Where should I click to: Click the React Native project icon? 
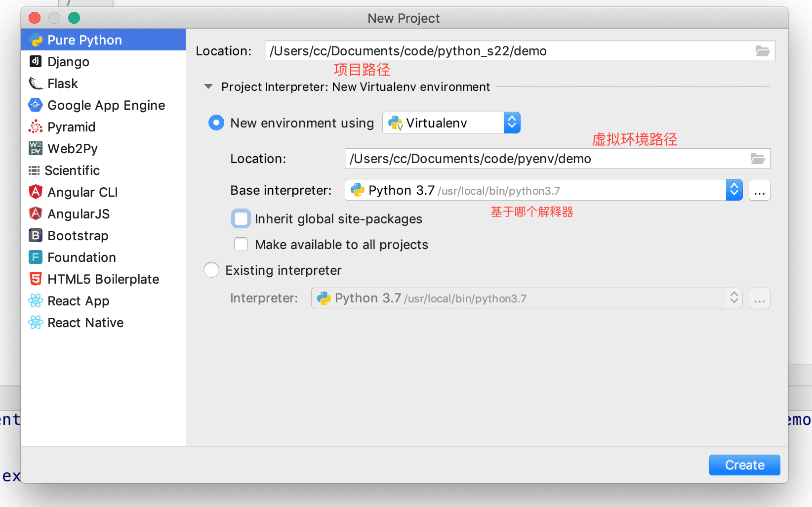pyautogui.click(x=35, y=322)
